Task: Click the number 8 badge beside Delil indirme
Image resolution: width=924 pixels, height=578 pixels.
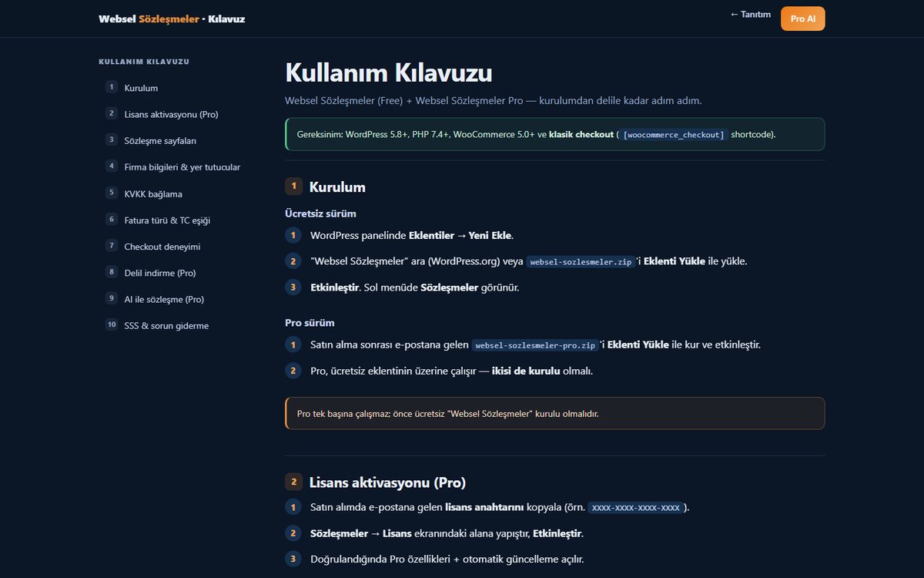Action: point(112,272)
